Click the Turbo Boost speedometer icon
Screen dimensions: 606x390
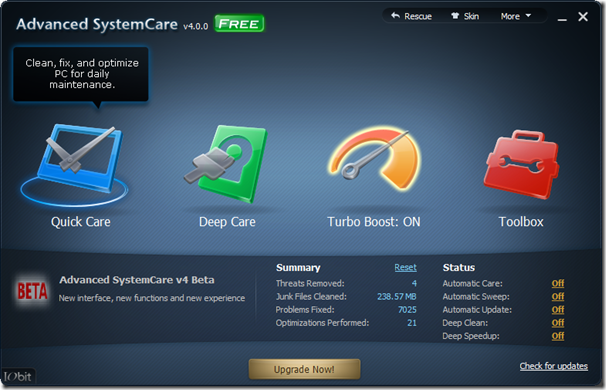(x=374, y=159)
